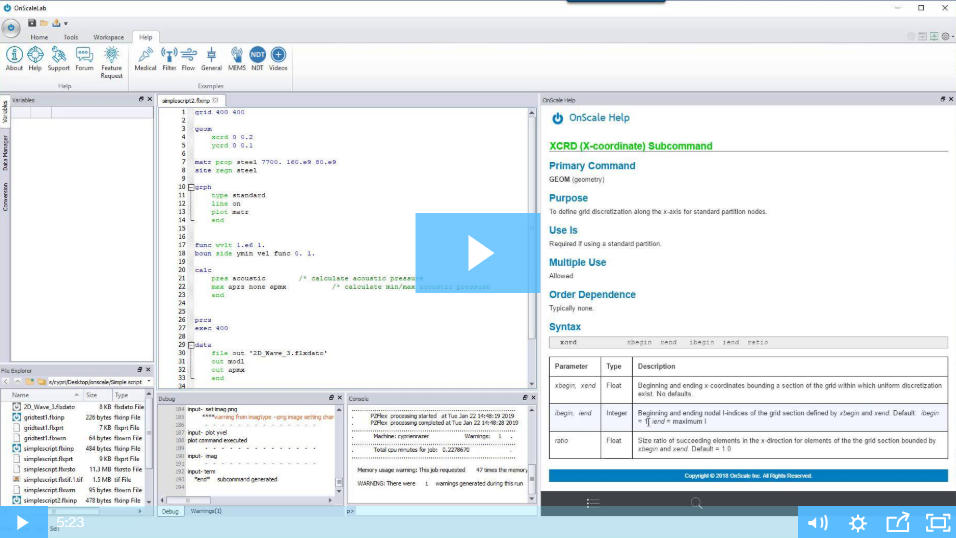Open the General examples icon
Image resolution: width=956 pixels, height=538 pixels.
211,59
